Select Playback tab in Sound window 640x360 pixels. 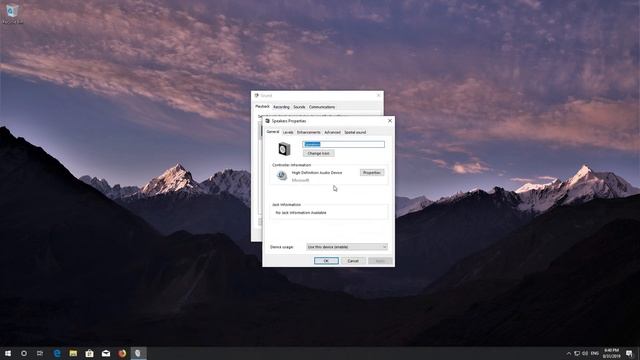[x=262, y=107]
